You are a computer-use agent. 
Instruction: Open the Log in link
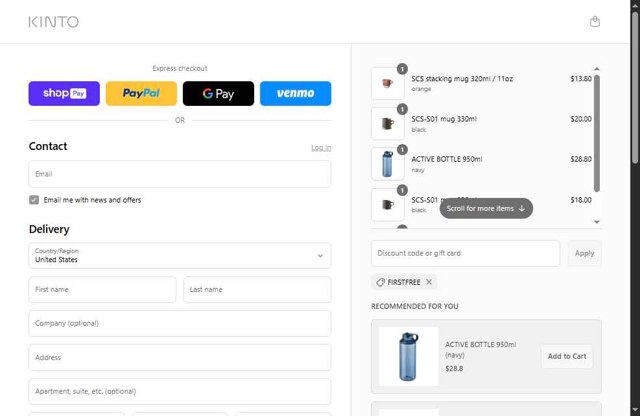click(x=321, y=148)
